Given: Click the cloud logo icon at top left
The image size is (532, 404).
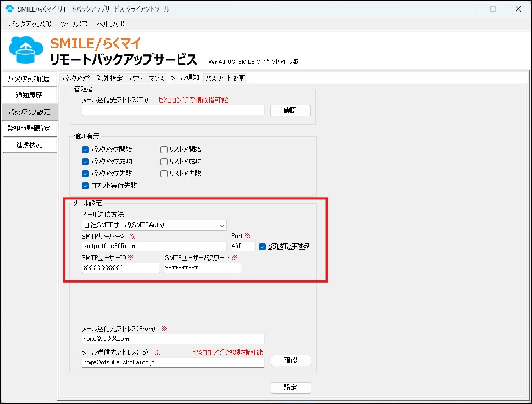Looking at the screenshot, I should pos(26,50).
